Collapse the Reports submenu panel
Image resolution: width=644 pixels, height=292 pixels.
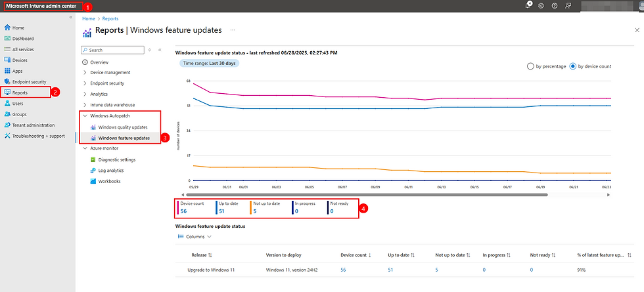point(160,50)
